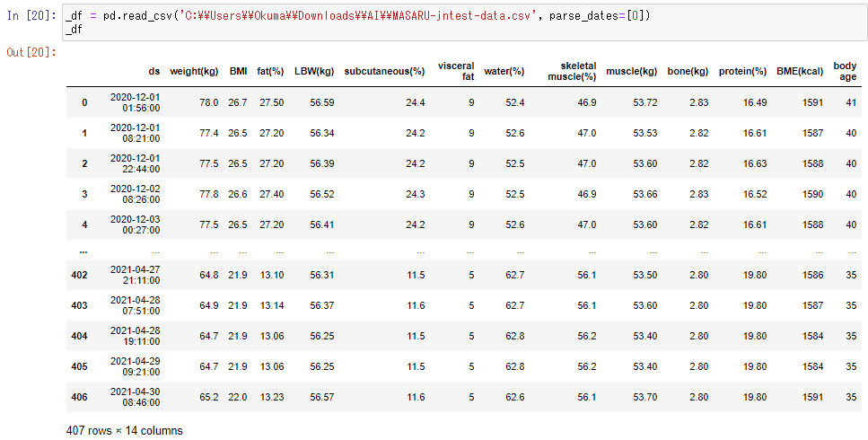Viewport: 868px width, 440px height.
Task: Click BMI value 26.7 in row 0
Action: point(238,102)
